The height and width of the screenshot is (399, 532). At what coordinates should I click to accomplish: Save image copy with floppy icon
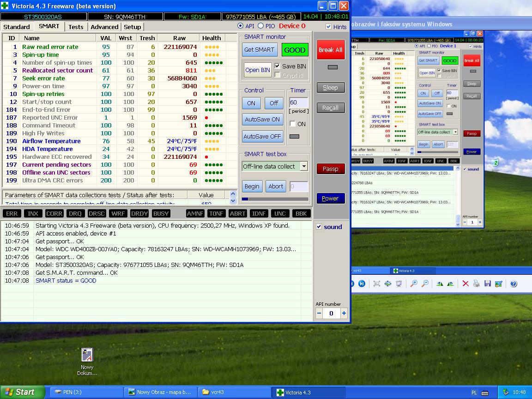point(488,284)
